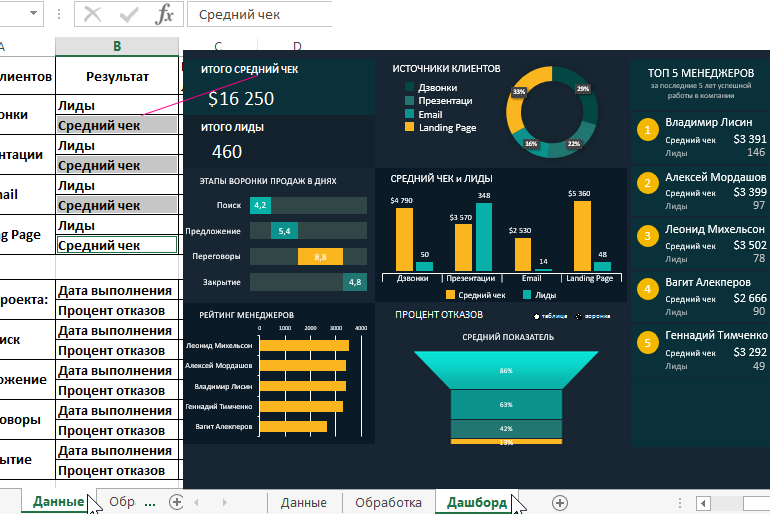Screen dimensions: 770x514
Task: Add new sheet after Дашборд tab
Action: tap(560, 502)
